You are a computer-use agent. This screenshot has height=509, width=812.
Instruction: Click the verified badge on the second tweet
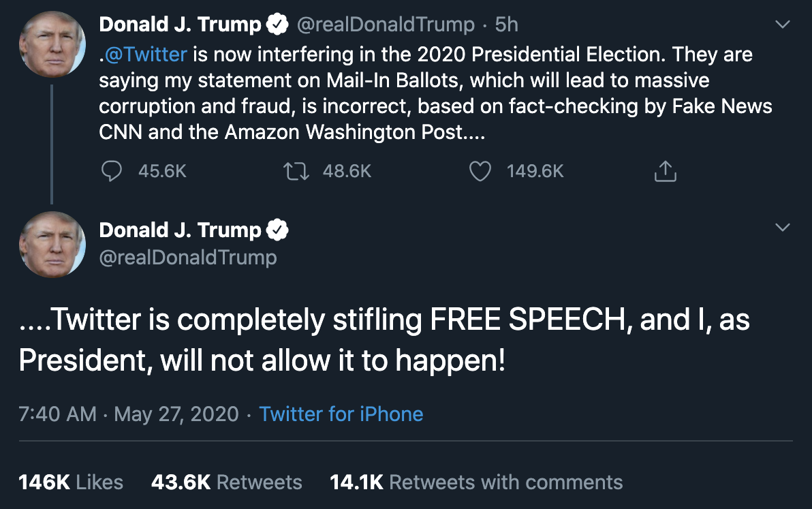point(277,230)
